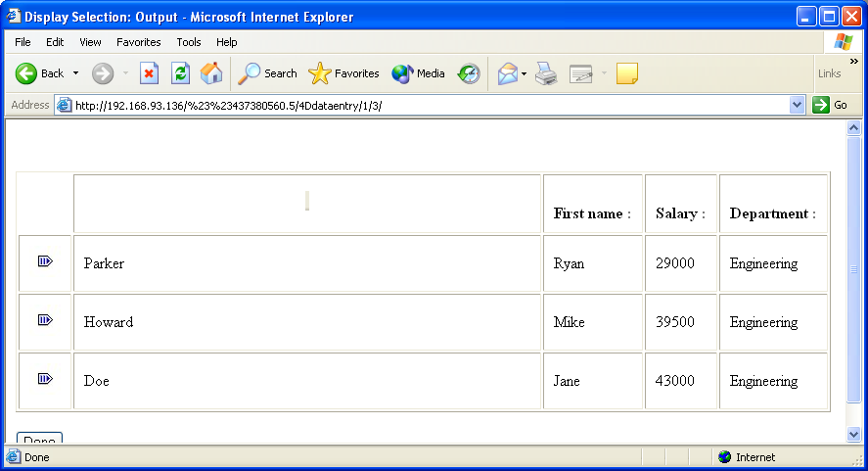Open the Media toolbar panel

coord(418,73)
